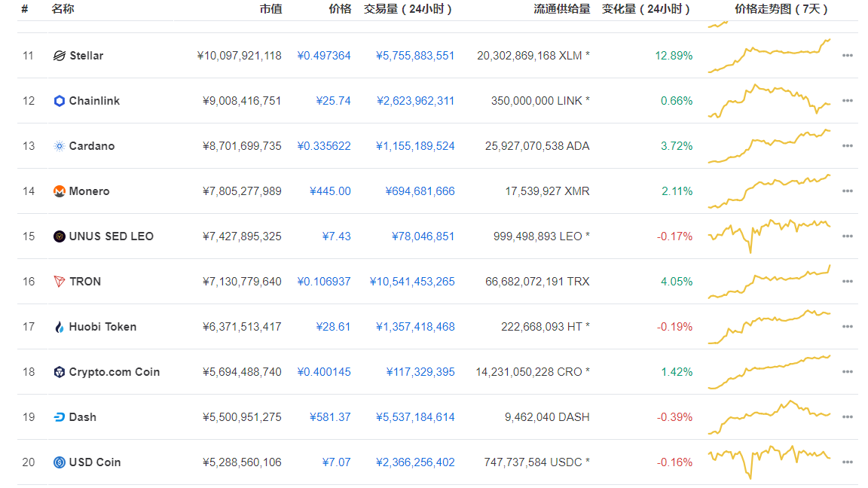Open more options menu for Monero row
The image size is (868, 488).
tap(847, 191)
